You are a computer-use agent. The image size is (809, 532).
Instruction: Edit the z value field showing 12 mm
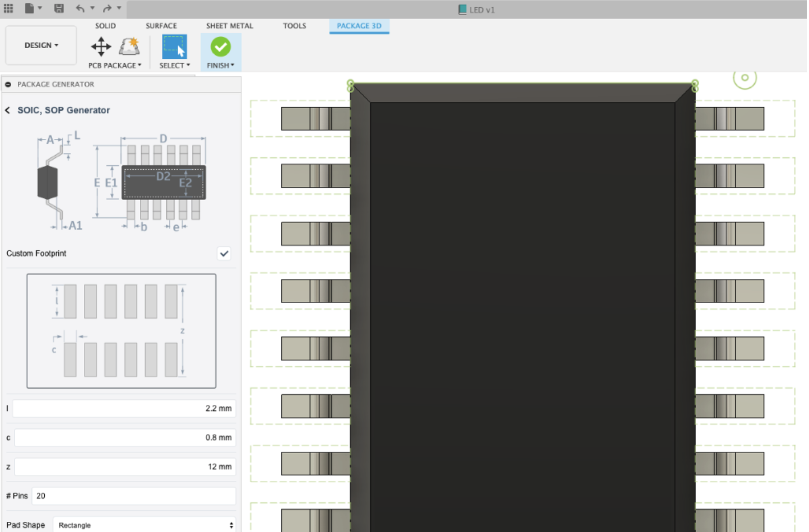125,466
